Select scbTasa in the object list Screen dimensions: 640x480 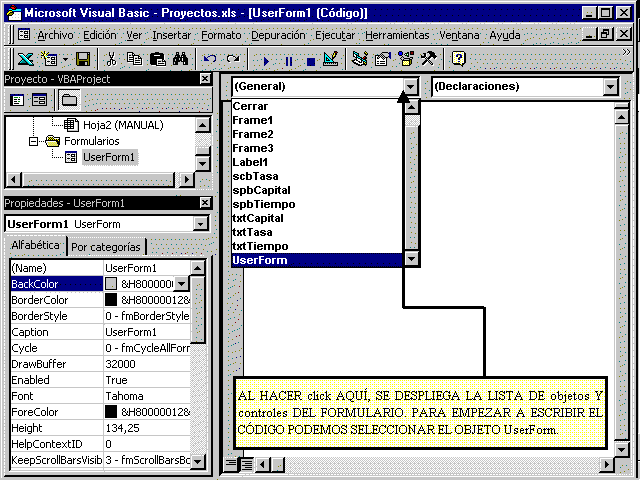pos(317,176)
